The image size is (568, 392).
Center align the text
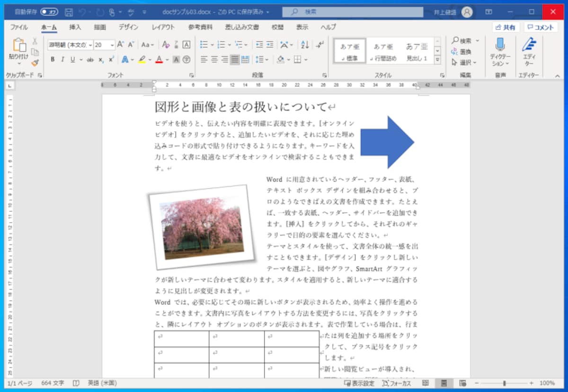tap(214, 60)
